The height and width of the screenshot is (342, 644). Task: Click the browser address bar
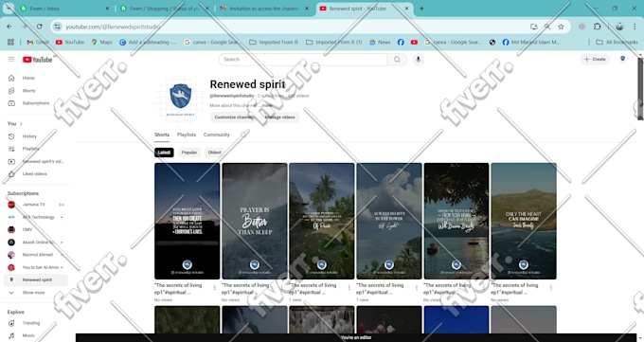(x=295, y=27)
